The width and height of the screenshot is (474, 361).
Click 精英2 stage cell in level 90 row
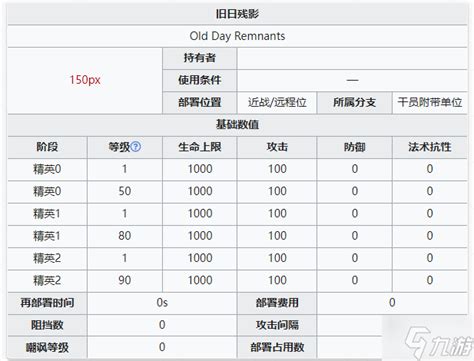click(x=47, y=280)
